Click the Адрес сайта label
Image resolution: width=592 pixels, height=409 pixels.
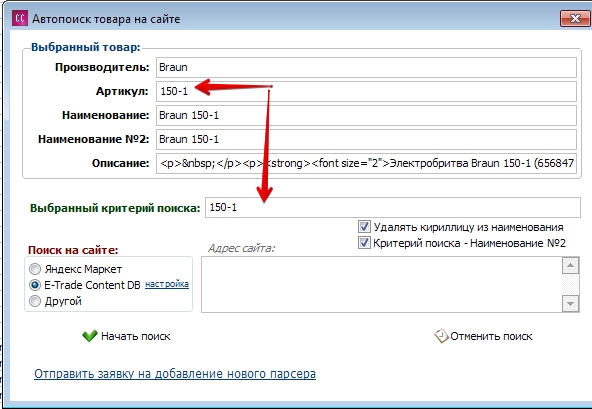[x=241, y=248]
